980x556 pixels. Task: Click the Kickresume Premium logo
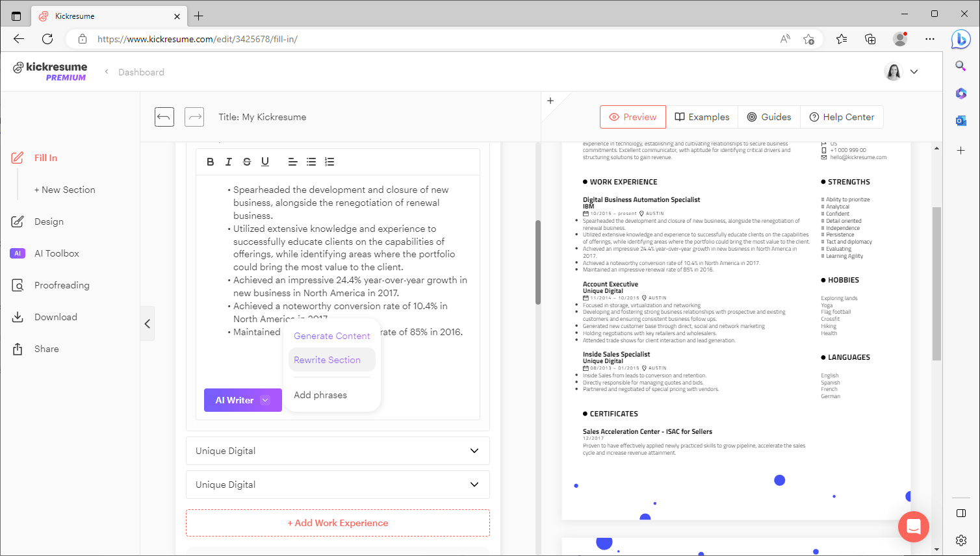[x=50, y=71]
